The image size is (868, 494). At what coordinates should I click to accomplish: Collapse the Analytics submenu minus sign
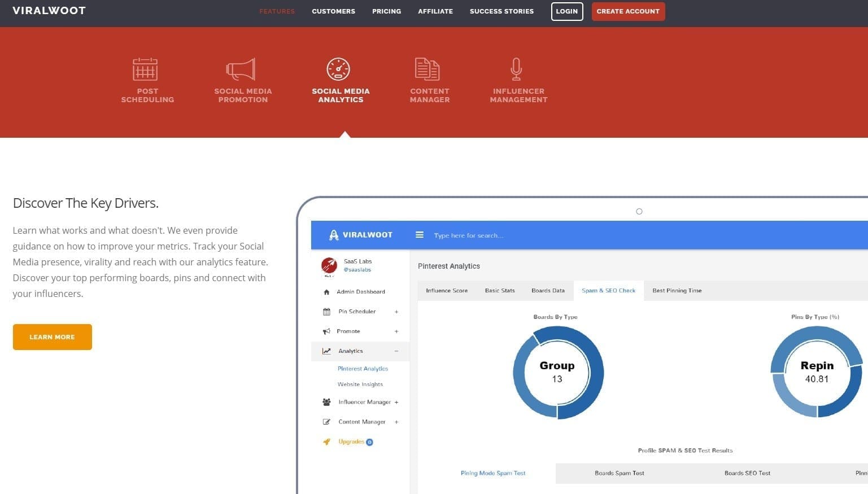coord(396,351)
